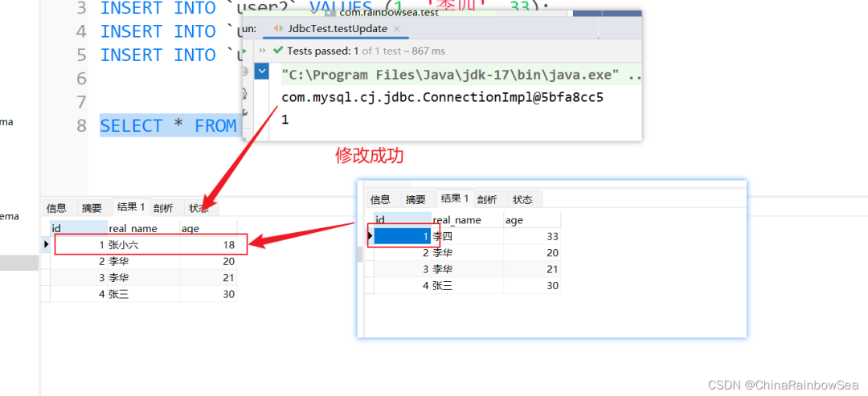Click SQL line 5 INSERT INTO statement
Viewport: 868px width, 396px height.
click(x=171, y=55)
